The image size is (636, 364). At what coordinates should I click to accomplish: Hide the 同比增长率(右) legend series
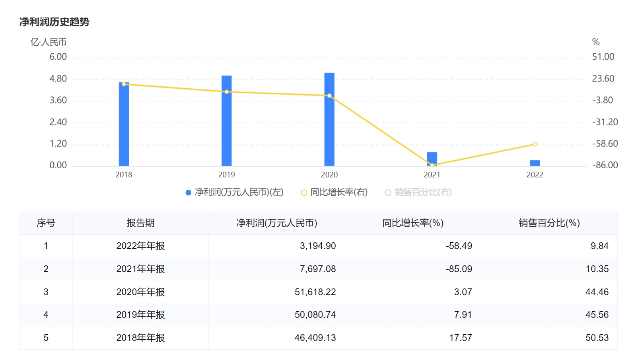tap(339, 193)
